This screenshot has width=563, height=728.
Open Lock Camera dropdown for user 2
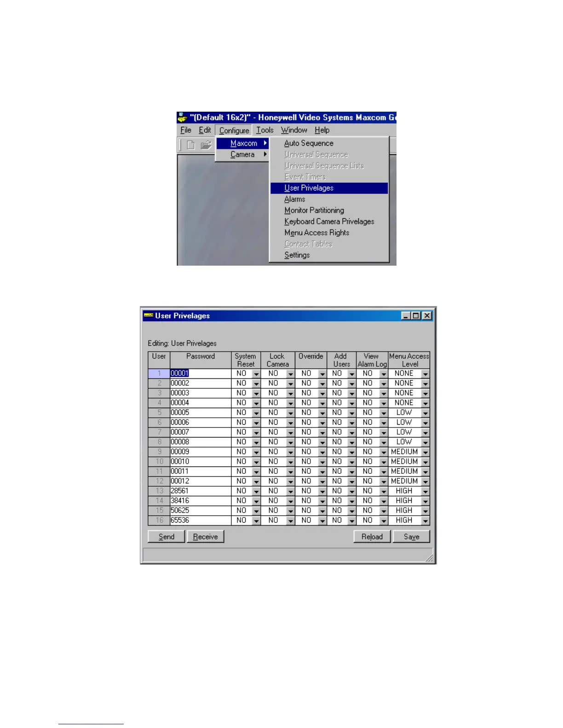pos(290,384)
